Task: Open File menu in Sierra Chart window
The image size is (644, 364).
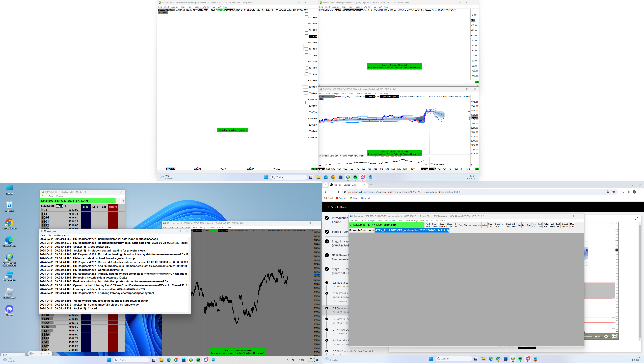Action: click(351, 221)
